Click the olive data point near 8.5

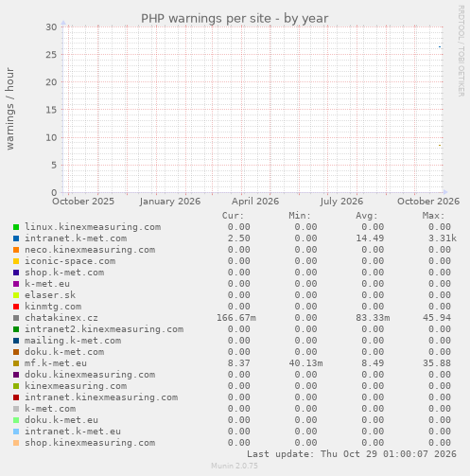pyautogui.click(x=440, y=145)
